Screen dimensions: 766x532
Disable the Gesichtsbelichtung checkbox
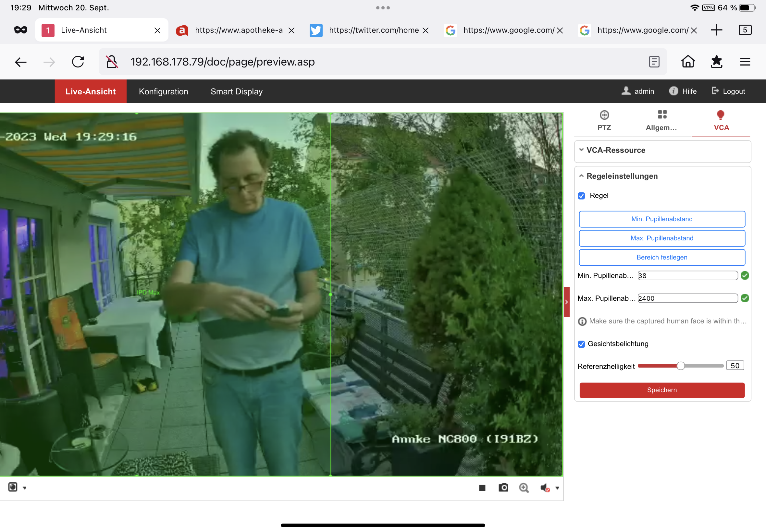point(581,344)
